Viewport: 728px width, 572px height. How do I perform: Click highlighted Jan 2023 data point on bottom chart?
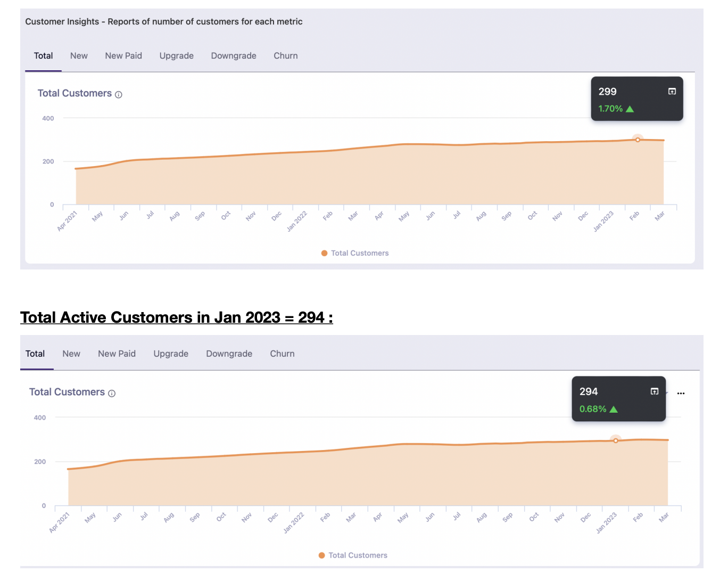616,440
